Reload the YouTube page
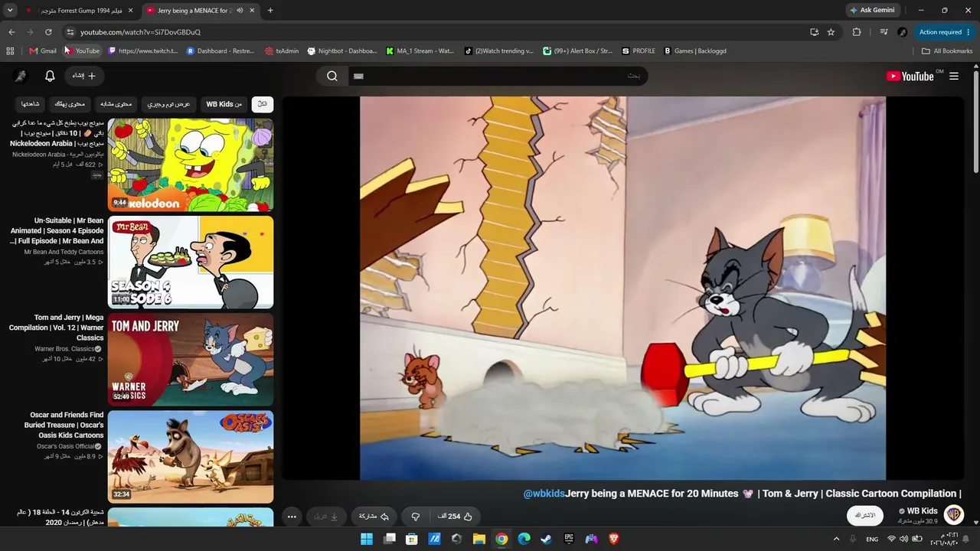 click(48, 32)
